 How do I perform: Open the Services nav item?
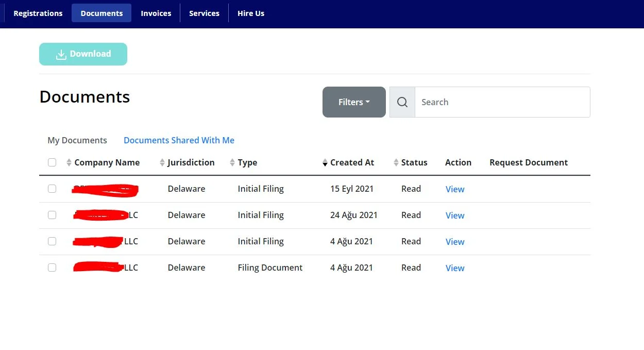(204, 13)
